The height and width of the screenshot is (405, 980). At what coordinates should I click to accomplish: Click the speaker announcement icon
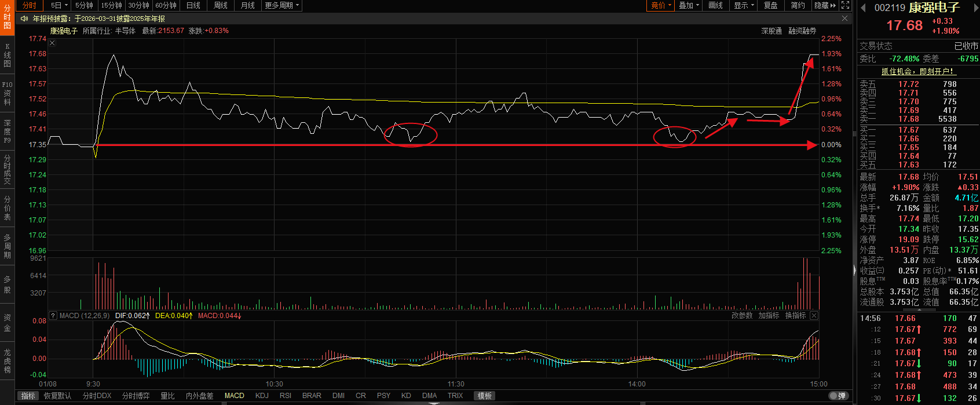pos(24,19)
